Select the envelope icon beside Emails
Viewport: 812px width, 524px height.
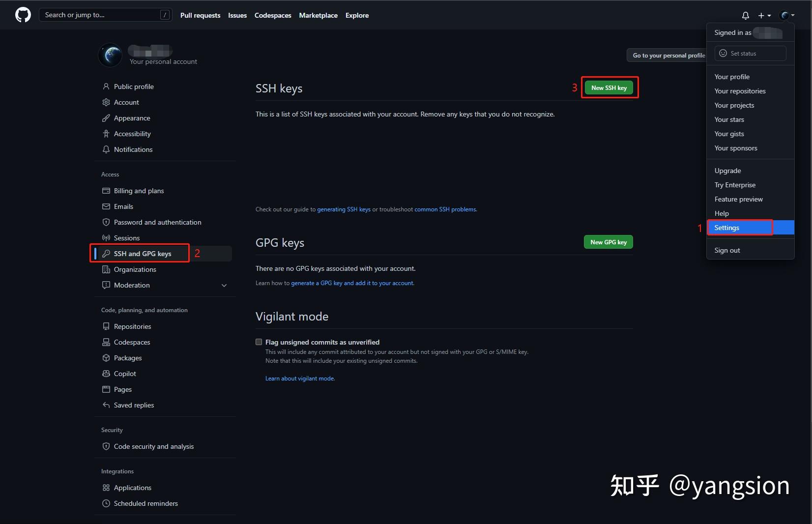click(106, 206)
